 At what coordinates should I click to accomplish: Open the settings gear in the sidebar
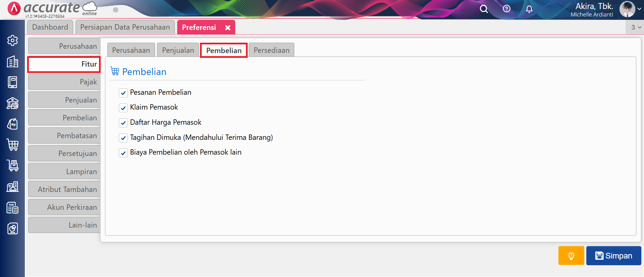(x=12, y=41)
